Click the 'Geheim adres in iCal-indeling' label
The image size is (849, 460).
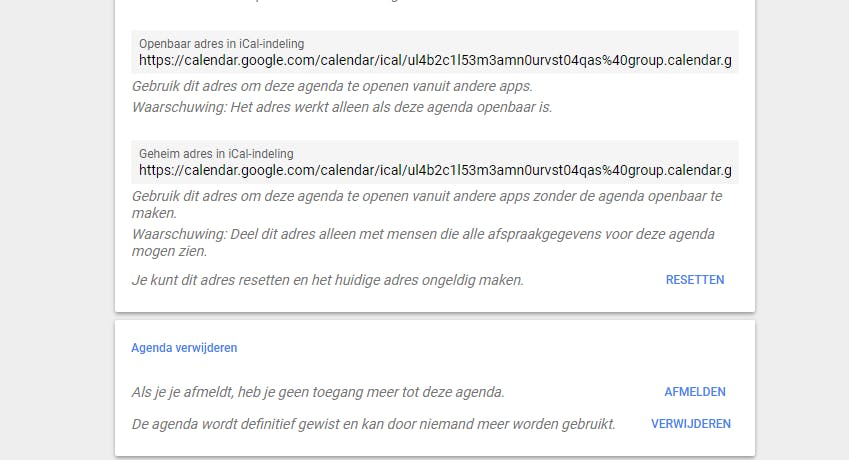[x=217, y=154]
